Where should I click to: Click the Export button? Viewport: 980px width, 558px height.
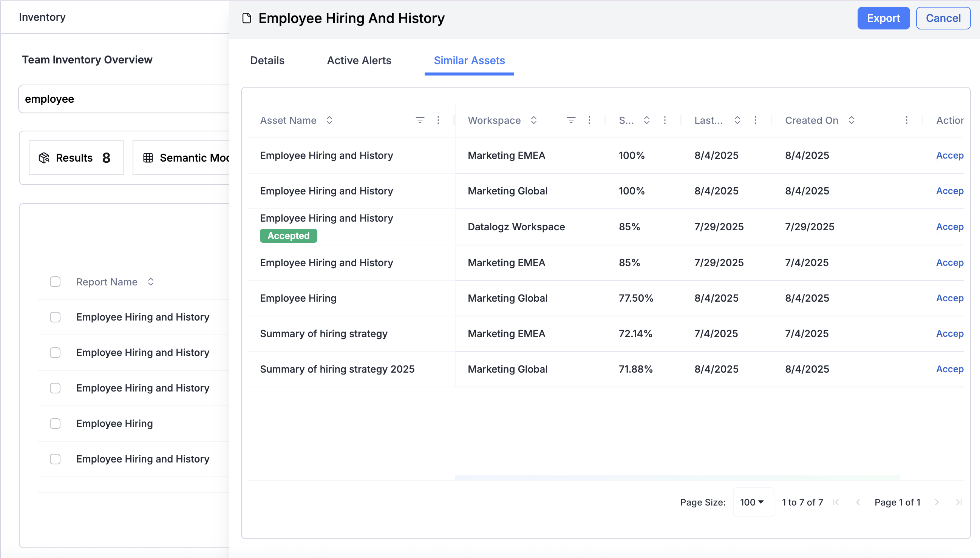coord(883,18)
